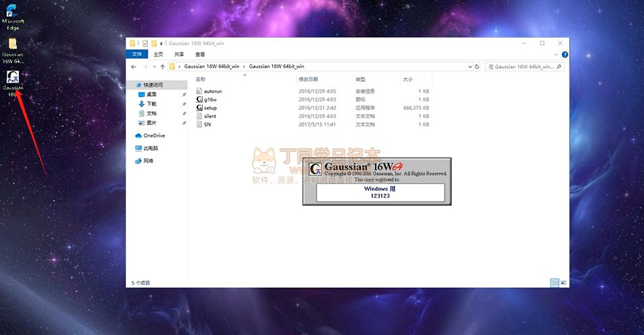The image size is (644, 335).
Task: Select the setup application file
Action: [209, 107]
